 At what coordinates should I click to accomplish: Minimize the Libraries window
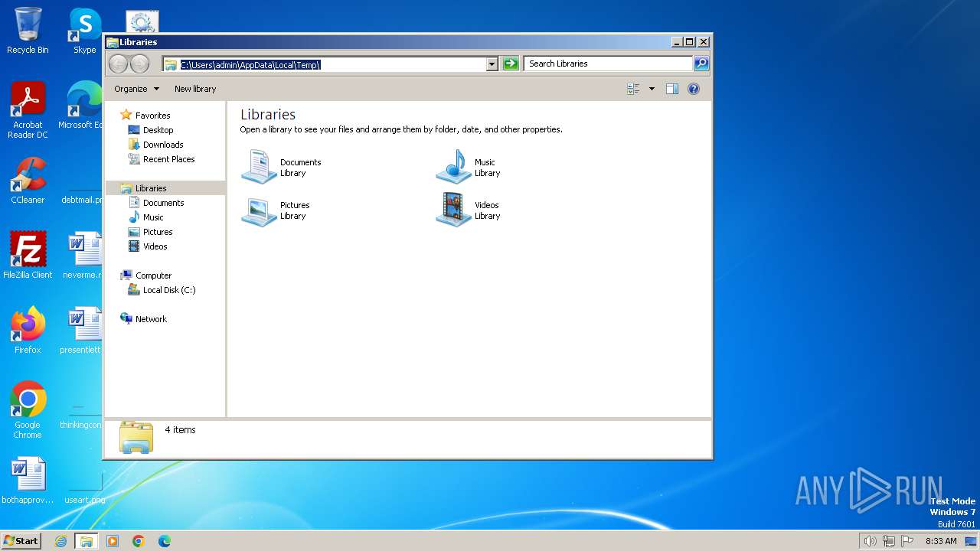click(x=677, y=42)
